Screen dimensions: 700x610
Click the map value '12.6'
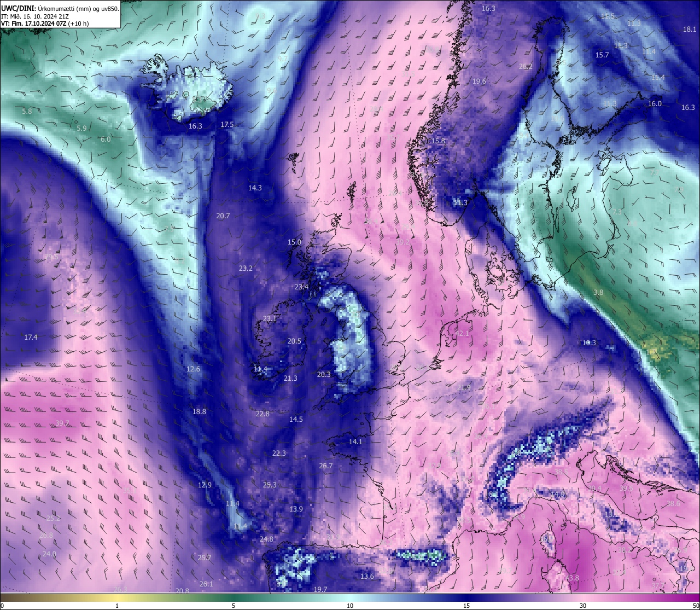193,369
